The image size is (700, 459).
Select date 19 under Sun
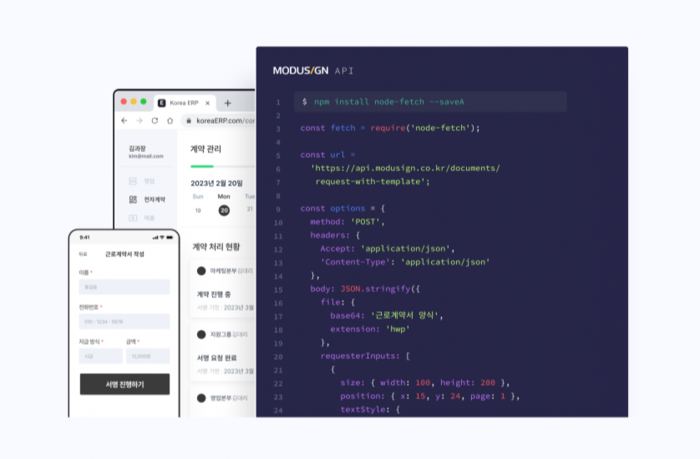click(x=198, y=210)
